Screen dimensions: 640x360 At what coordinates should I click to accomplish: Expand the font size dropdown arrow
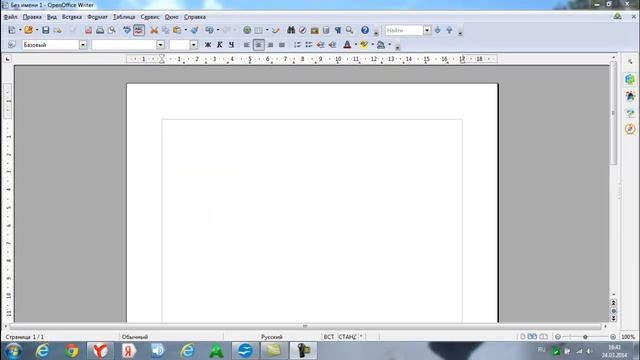pyautogui.click(x=194, y=45)
